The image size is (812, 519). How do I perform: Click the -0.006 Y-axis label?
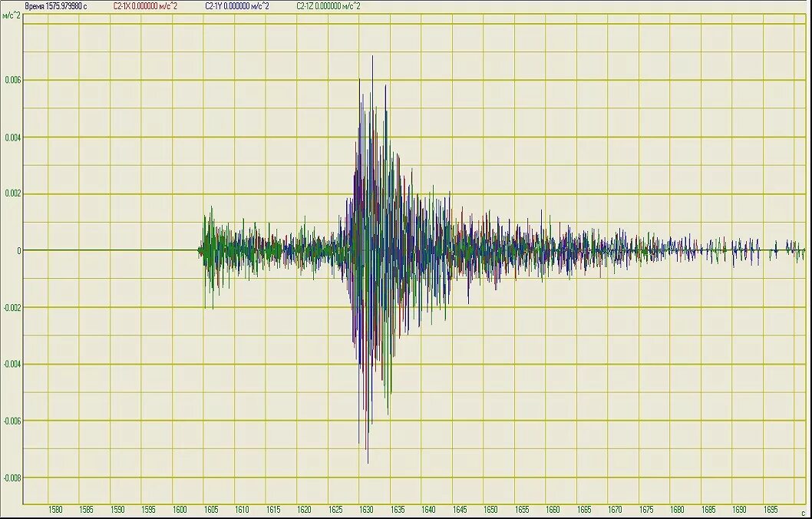(12, 421)
